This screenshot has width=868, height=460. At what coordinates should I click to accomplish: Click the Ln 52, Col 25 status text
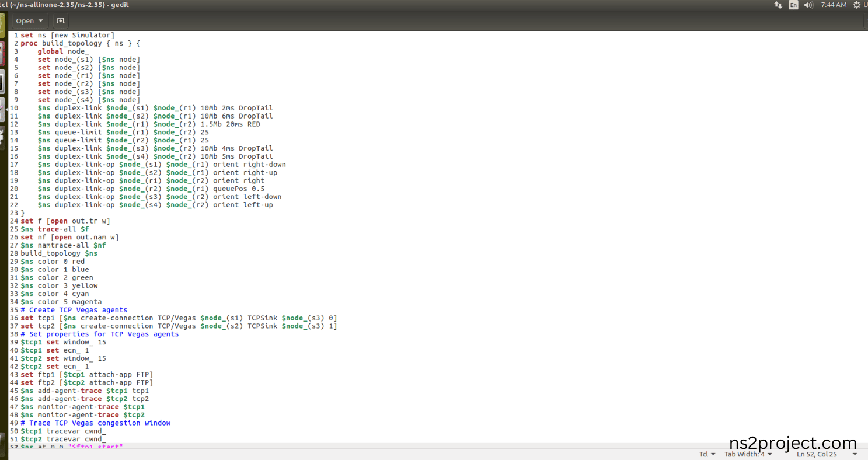tap(817, 454)
